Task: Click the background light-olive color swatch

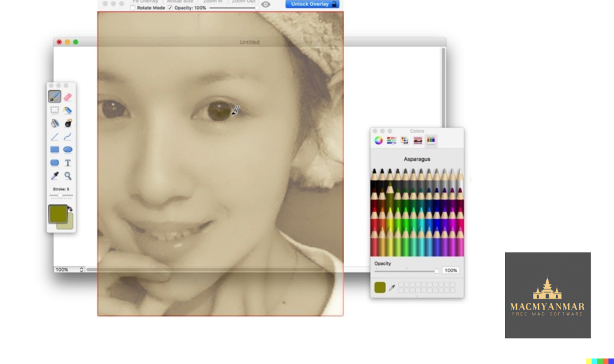Action: tap(67, 224)
